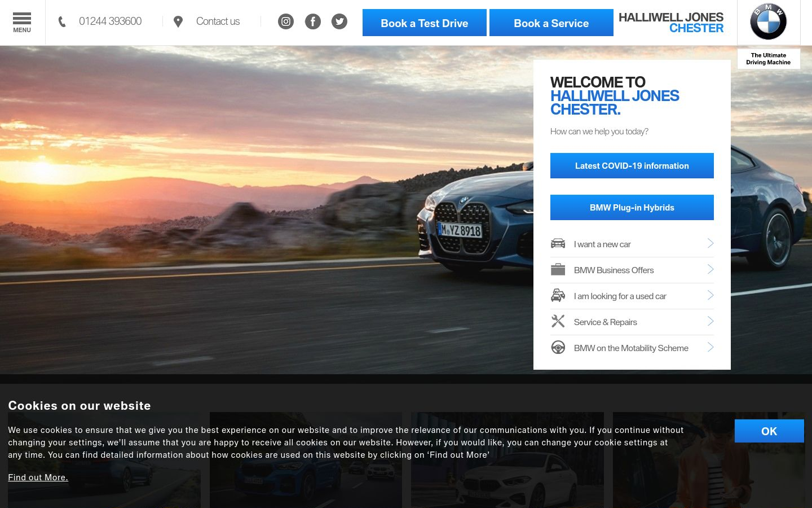Click the wrench and screwdriver icon

(x=558, y=321)
